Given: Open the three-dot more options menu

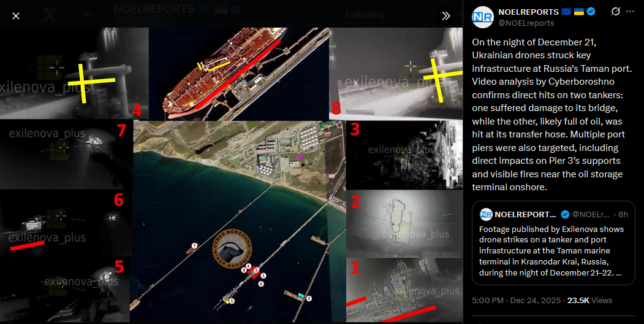Looking at the screenshot, I should pos(630,12).
